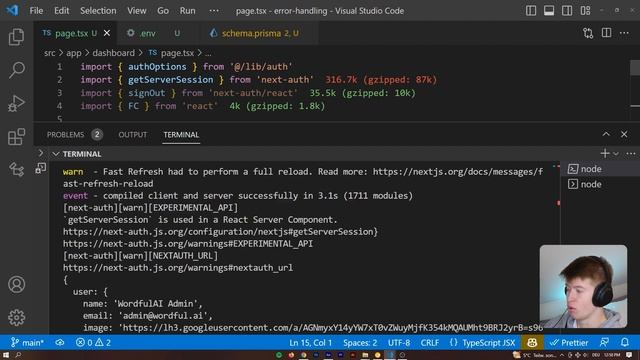Open the Accounts menu icon
640x360 pixels.
point(16,284)
